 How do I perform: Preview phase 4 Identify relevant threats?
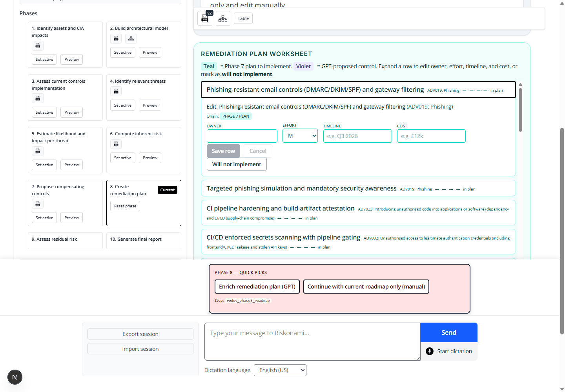[x=150, y=105]
